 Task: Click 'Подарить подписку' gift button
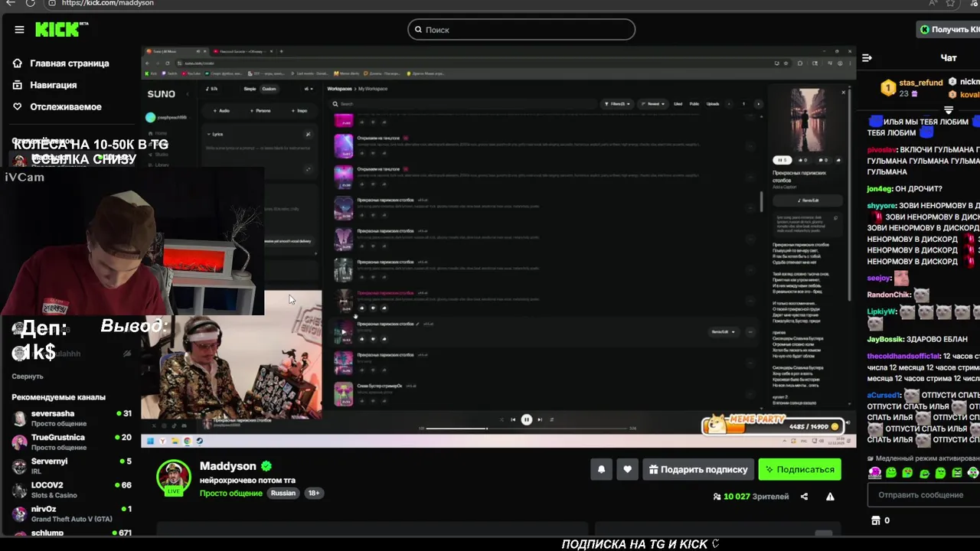coord(698,470)
